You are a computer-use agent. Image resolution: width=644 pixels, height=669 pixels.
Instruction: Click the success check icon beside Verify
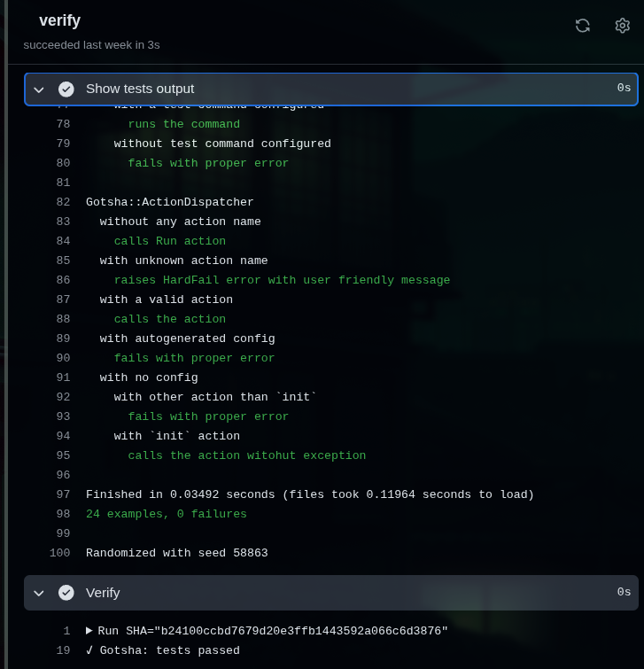66,593
